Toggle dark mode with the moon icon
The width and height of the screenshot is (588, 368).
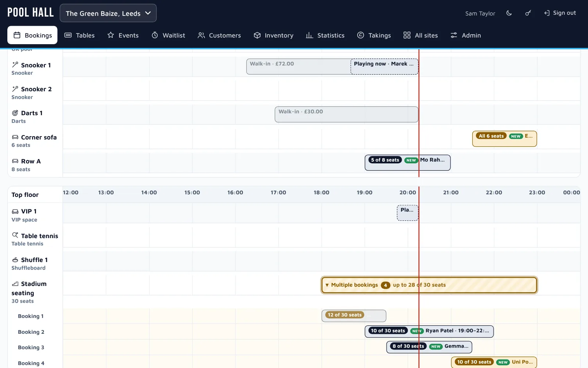(509, 13)
